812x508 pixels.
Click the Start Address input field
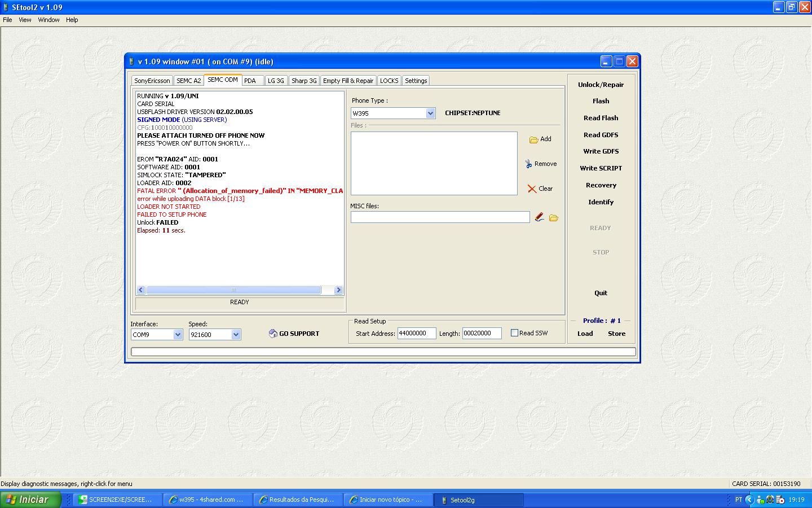pyautogui.click(x=417, y=334)
